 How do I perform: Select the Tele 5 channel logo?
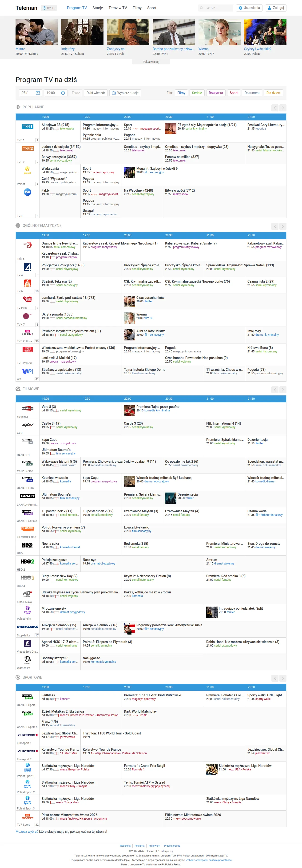point(27,245)
